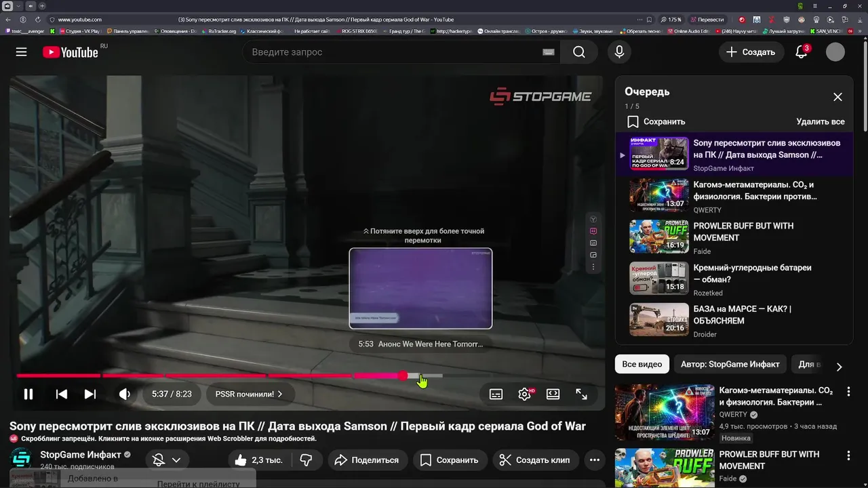Click 'Удалить все' in queue
Viewport: 868px width, 488px height.
coord(821,121)
